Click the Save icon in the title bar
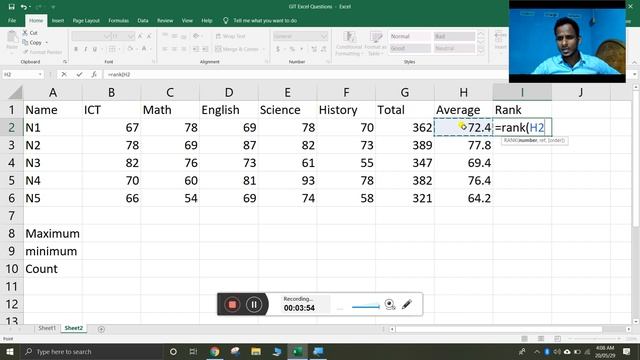Viewport: 640px width, 360px height. 11,7
